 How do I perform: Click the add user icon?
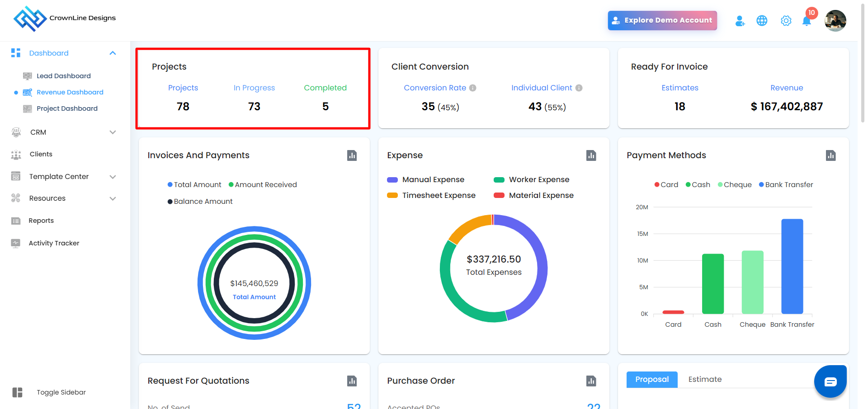740,21
